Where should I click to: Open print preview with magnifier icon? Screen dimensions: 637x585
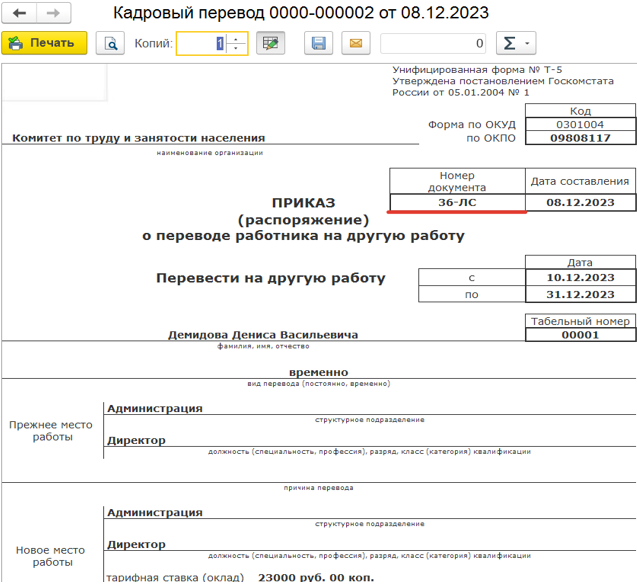(x=112, y=43)
